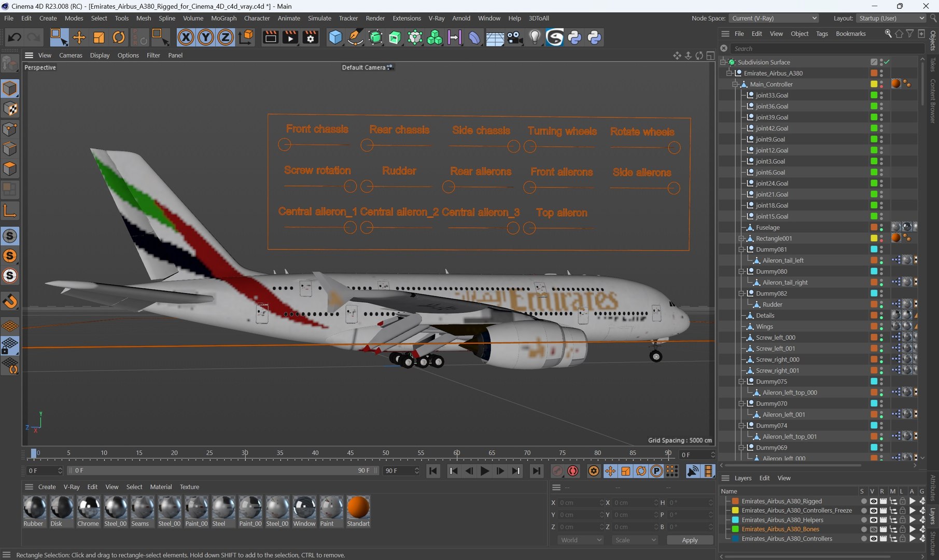This screenshot has height=560, width=939.
Task: Open the Object Manager search icon
Action: (888, 34)
